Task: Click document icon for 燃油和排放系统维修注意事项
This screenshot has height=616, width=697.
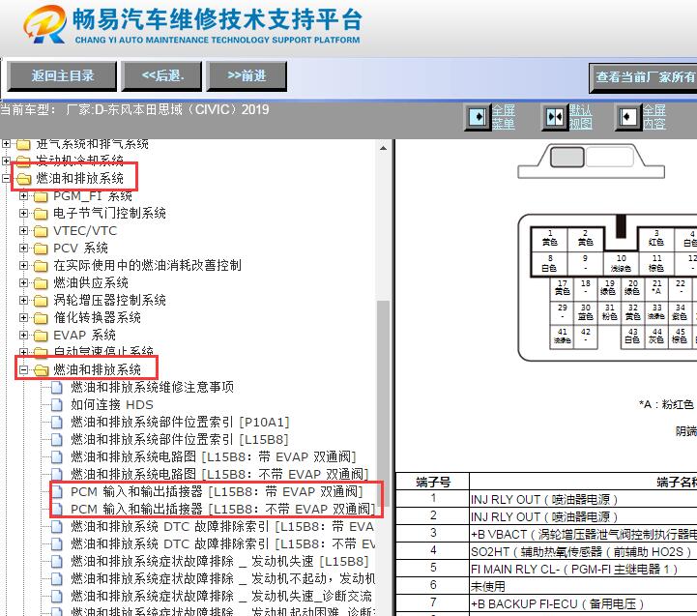Action: pyautogui.click(x=57, y=388)
